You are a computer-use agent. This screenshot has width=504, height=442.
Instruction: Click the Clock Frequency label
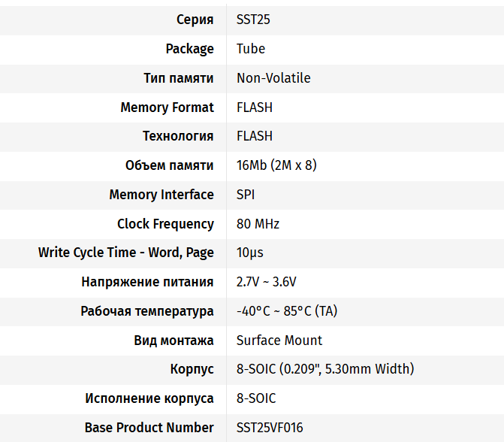tap(165, 224)
